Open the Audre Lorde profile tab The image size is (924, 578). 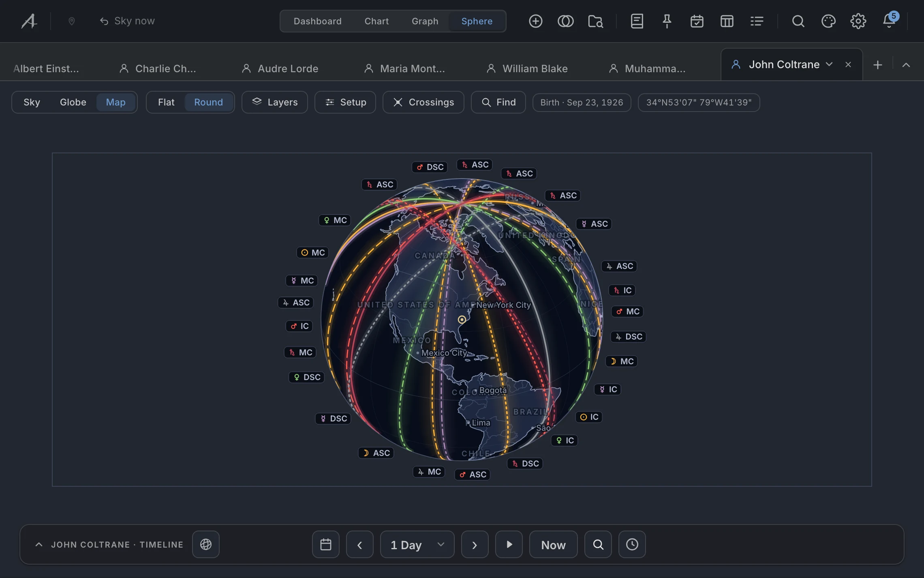coord(280,69)
